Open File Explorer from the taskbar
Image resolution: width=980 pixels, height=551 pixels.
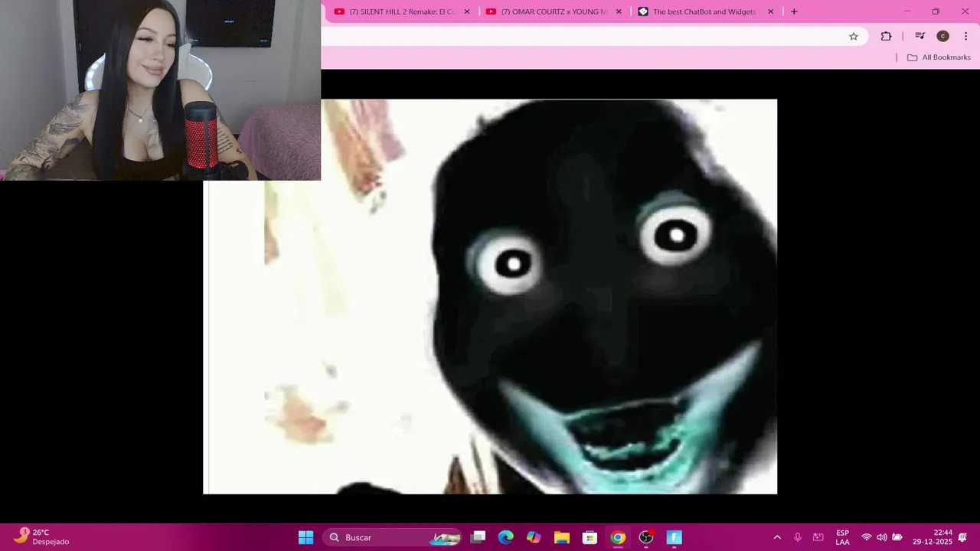click(562, 537)
